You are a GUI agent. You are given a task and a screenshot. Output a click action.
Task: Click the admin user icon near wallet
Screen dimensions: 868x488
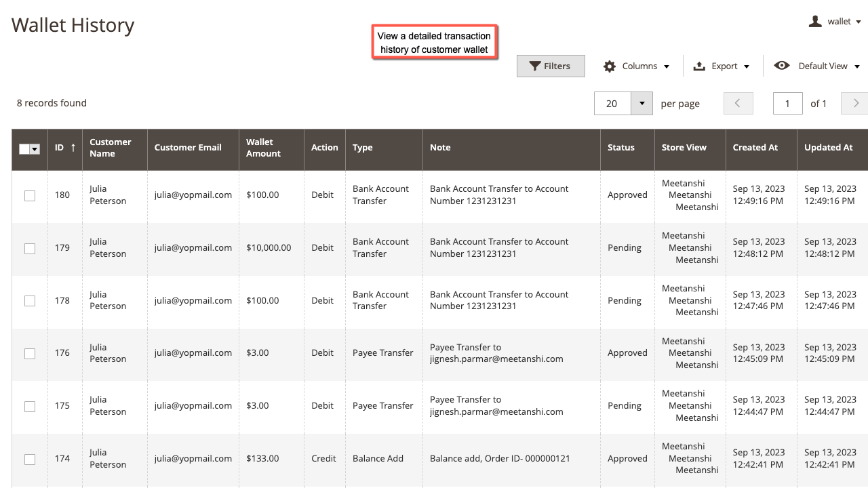pyautogui.click(x=814, y=21)
